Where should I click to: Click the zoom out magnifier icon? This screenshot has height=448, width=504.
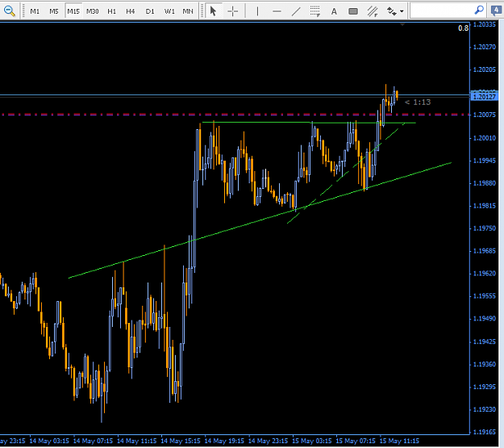10,11
